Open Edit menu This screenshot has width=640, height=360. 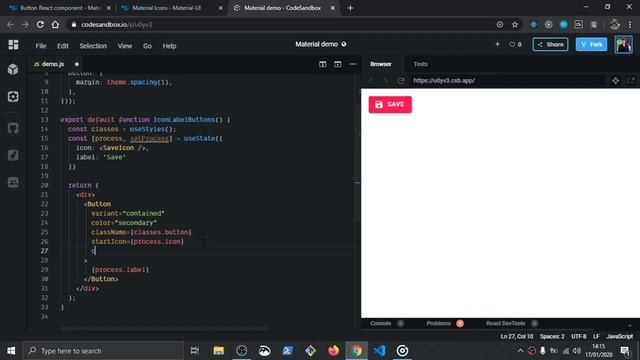(x=63, y=46)
